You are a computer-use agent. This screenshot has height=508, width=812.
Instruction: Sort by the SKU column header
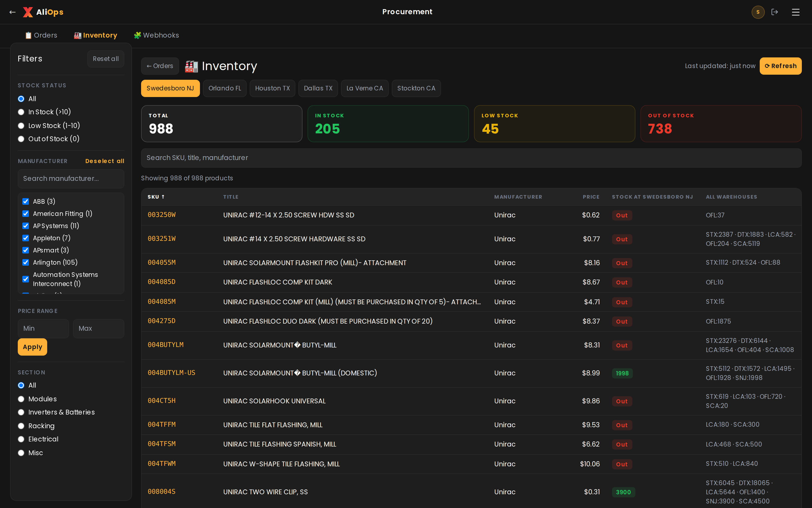156,197
